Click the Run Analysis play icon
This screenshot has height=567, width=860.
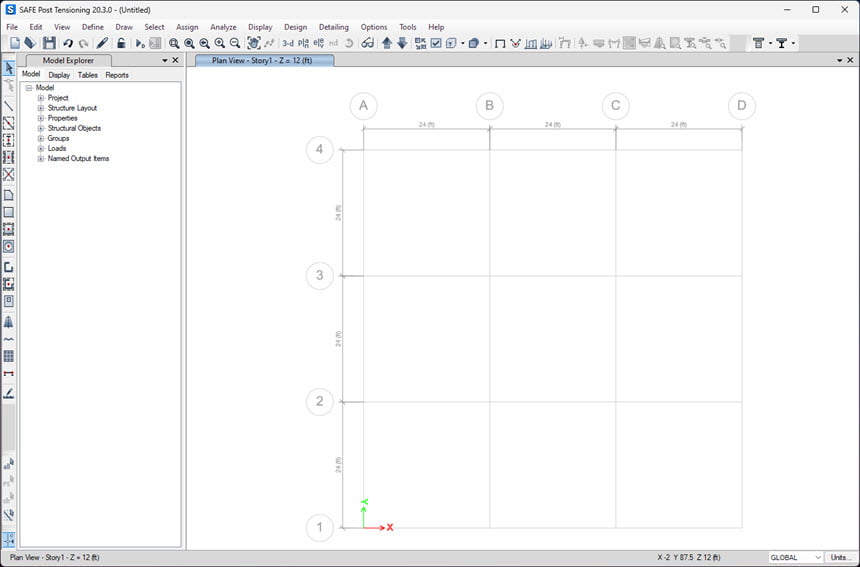[x=140, y=43]
